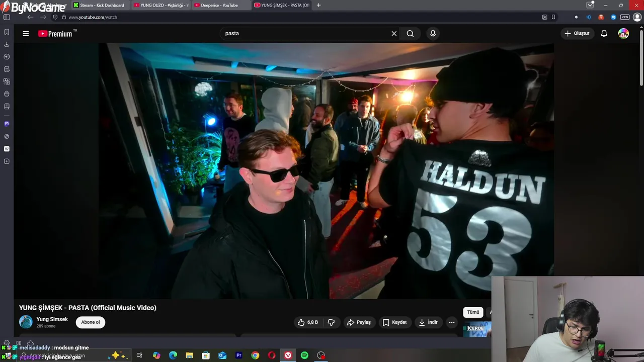The width and height of the screenshot is (644, 362).
Task: Open the Shazam extension icon
Action: point(613,17)
